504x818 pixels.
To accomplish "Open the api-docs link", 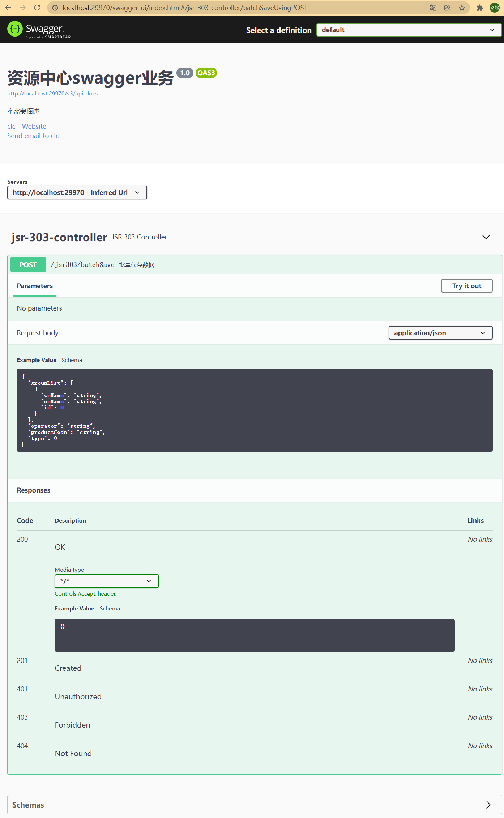I will [x=52, y=94].
